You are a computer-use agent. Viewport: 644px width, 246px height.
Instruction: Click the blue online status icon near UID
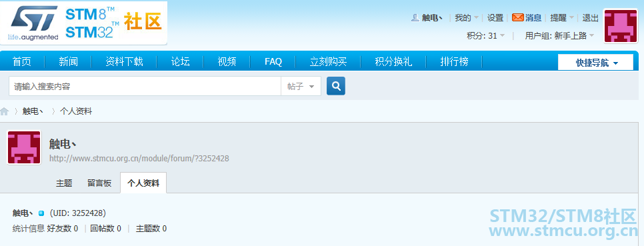pyautogui.click(x=41, y=213)
